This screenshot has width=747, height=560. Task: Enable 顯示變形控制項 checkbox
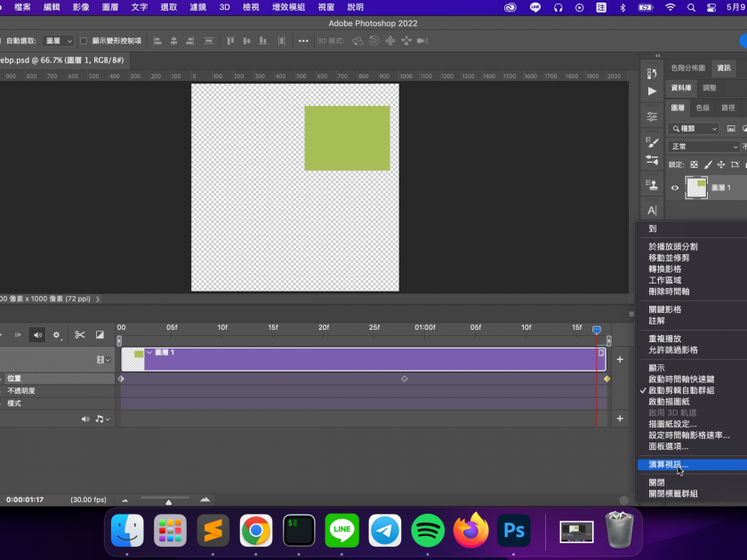[x=84, y=41]
